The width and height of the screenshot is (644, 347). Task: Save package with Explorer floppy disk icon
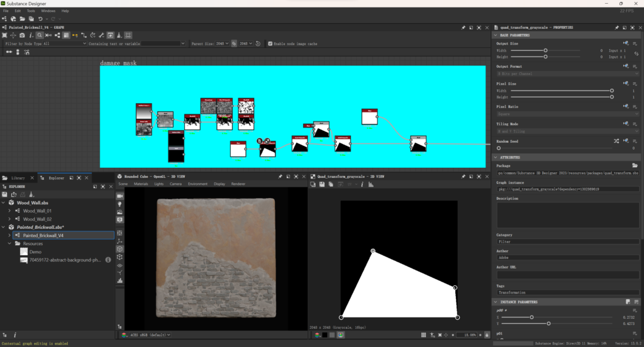tap(5, 194)
